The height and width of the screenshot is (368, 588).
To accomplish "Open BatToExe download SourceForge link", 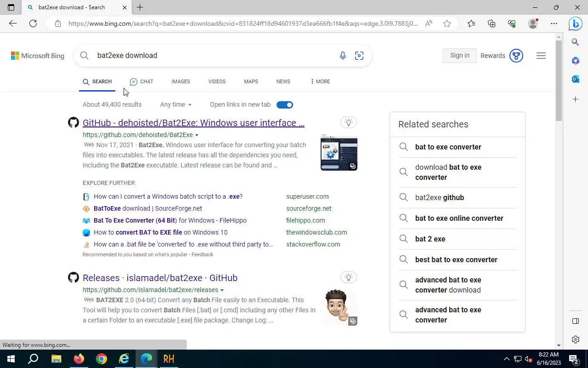I will 148,208.
